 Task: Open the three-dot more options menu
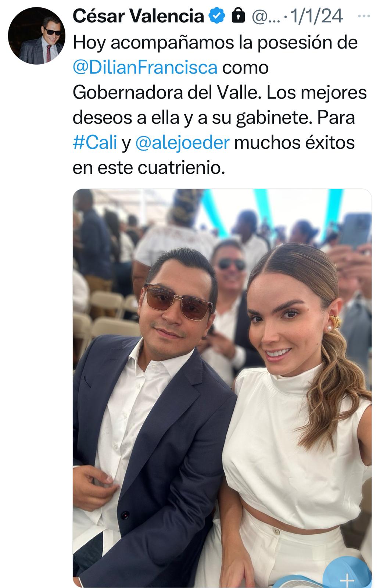point(364,16)
